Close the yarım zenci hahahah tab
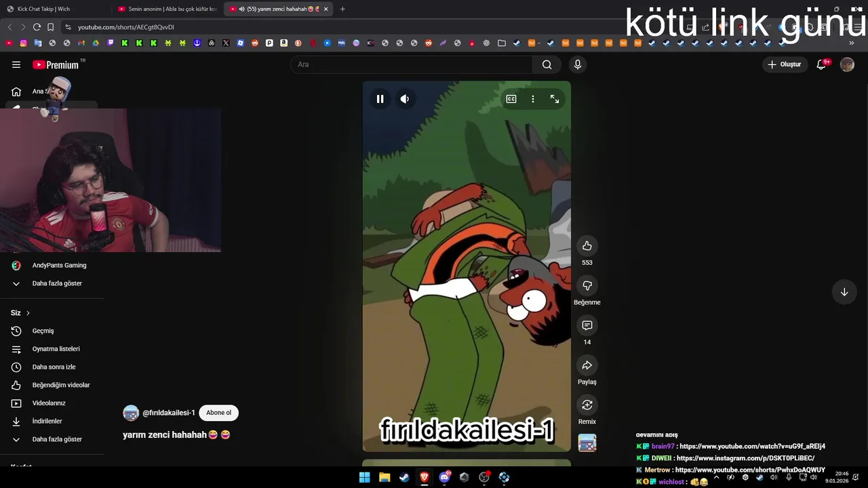Image resolution: width=868 pixels, height=488 pixels. [x=325, y=9]
